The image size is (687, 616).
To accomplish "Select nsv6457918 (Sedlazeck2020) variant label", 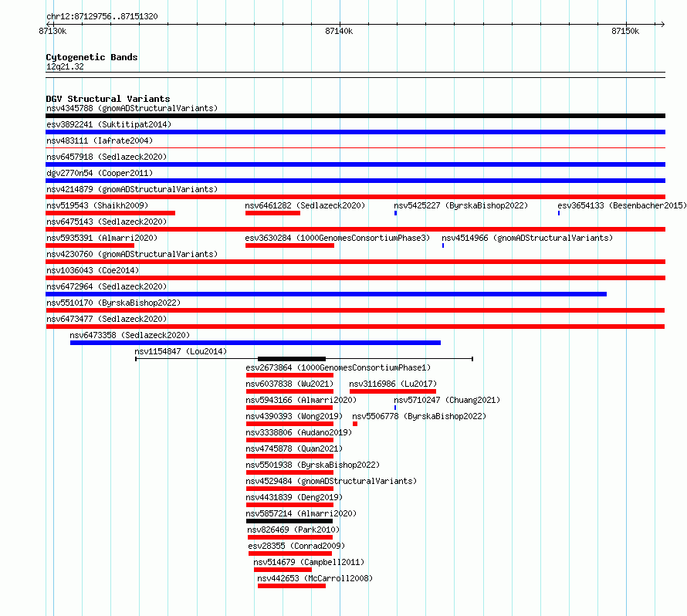I will (x=107, y=157).
